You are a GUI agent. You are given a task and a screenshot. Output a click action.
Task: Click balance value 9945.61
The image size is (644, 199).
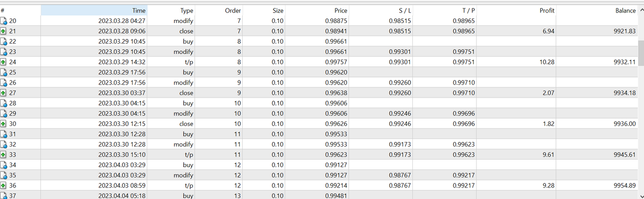coord(625,155)
